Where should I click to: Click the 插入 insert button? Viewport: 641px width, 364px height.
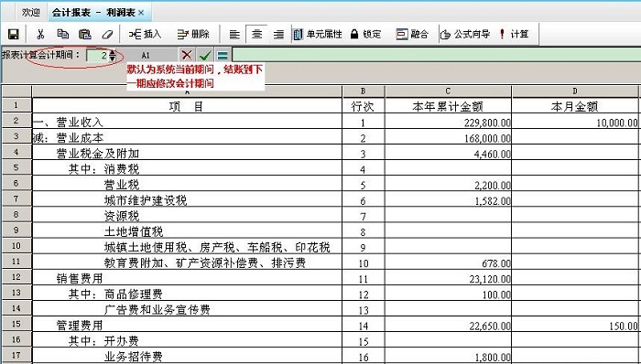(145, 34)
